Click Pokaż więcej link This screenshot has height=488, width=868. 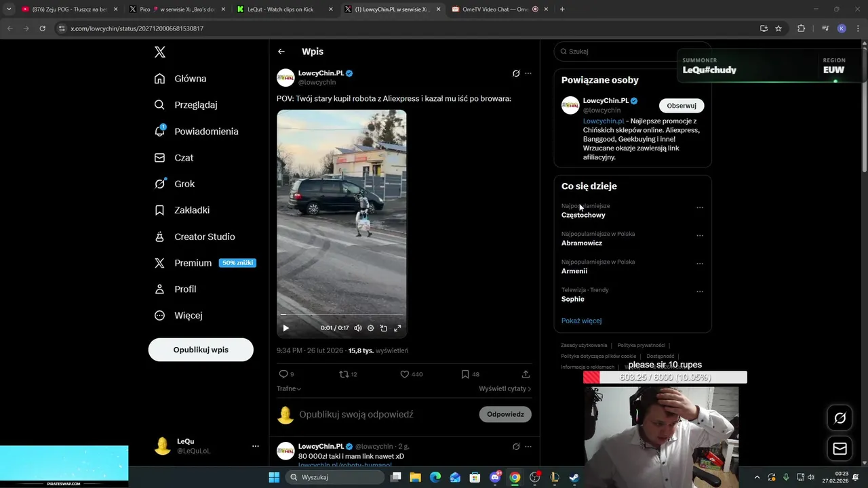pyautogui.click(x=581, y=321)
